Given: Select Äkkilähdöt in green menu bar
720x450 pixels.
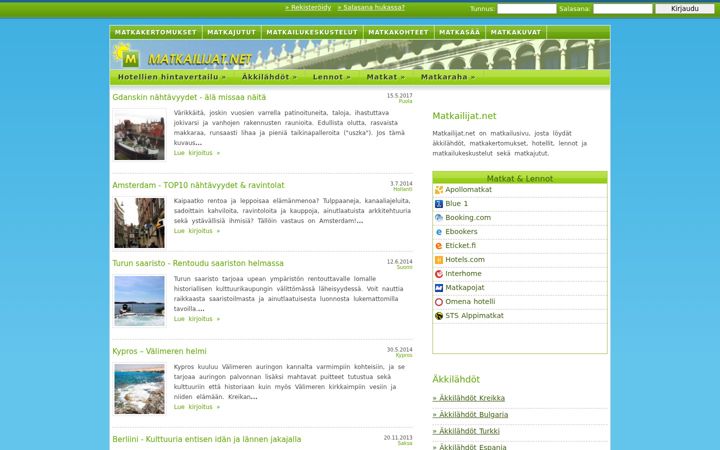Looking at the screenshot, I should pos(269,77).
